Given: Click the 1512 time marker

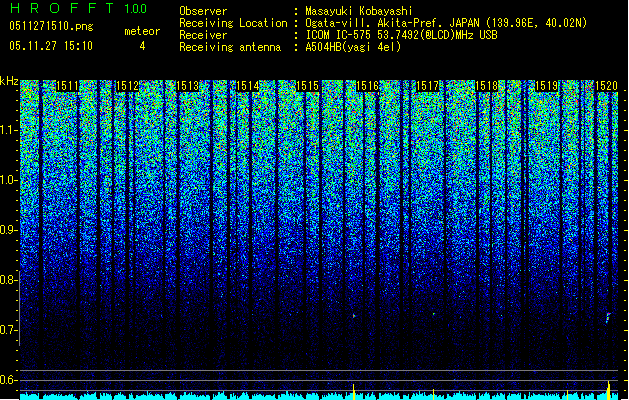Looking at the screenshot, I should [x=127, y=86].
